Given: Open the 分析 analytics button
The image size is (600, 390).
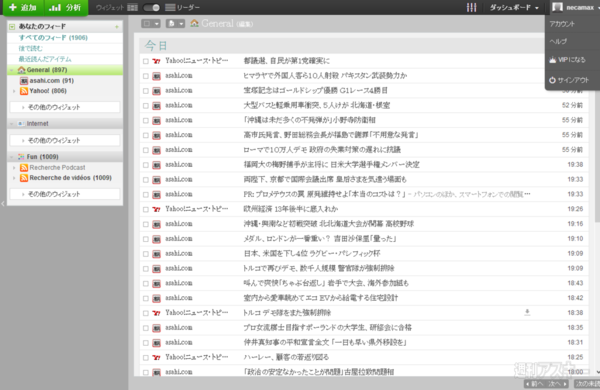Looking at the screenshot, I should tap(66, 8).
